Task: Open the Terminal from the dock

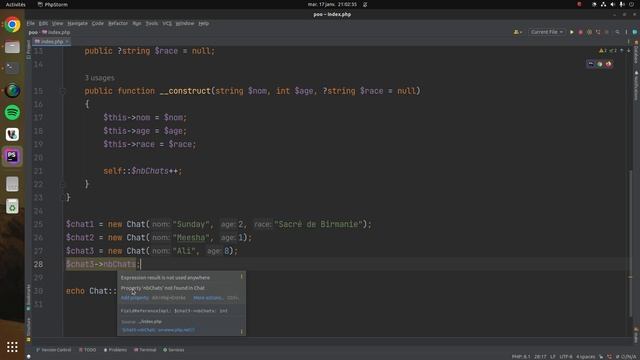Action: pyautogui.click(x=12, y=68)
